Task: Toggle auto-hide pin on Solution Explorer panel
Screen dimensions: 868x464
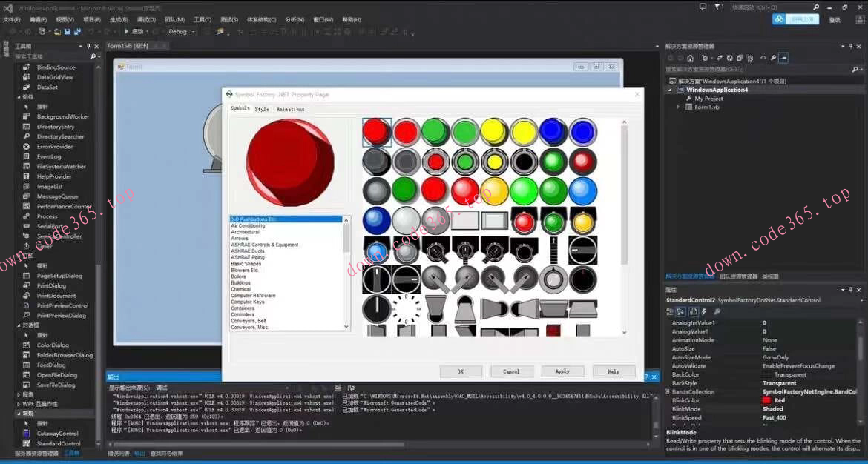Action: click(851, 47)
